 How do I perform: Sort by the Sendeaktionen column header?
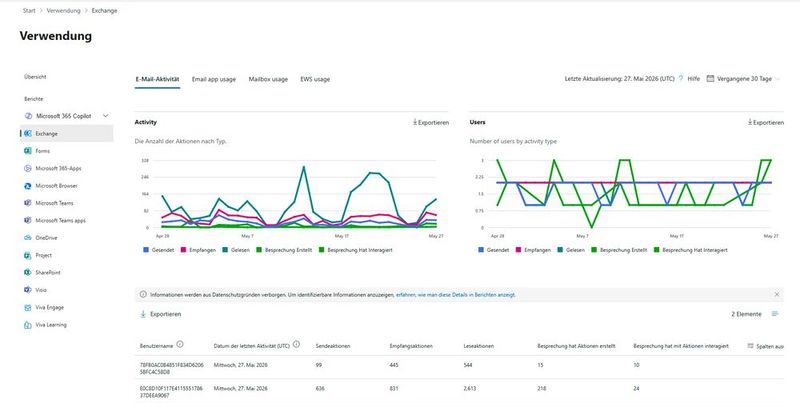[333, 346]
